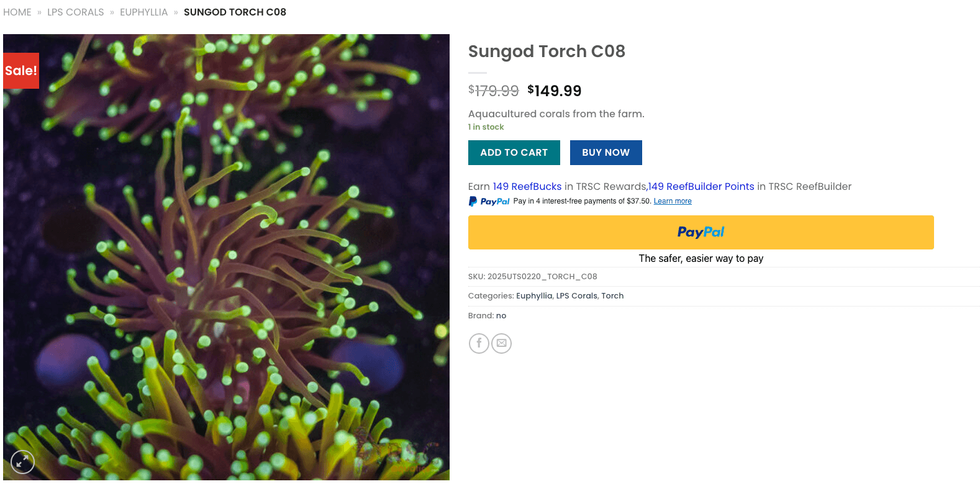Click the Brand 'no' label
The width and height of the screenshot is (980, 489).
[x=502, y=315]
